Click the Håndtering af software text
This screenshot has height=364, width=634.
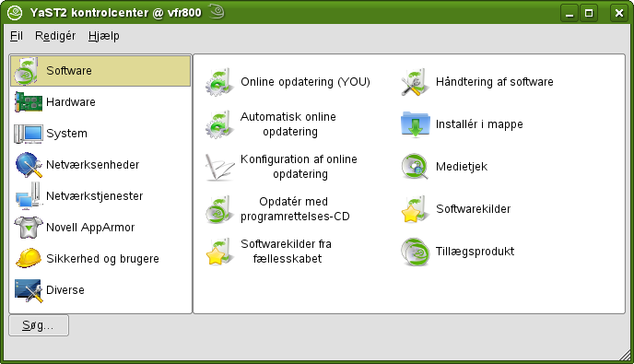pos(495,82)
